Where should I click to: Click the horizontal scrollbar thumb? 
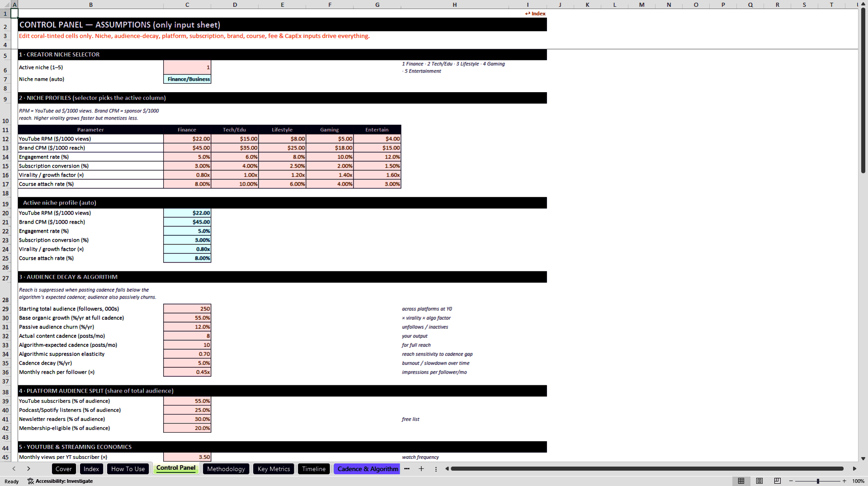pyautogui.click(x=647, y=469)
